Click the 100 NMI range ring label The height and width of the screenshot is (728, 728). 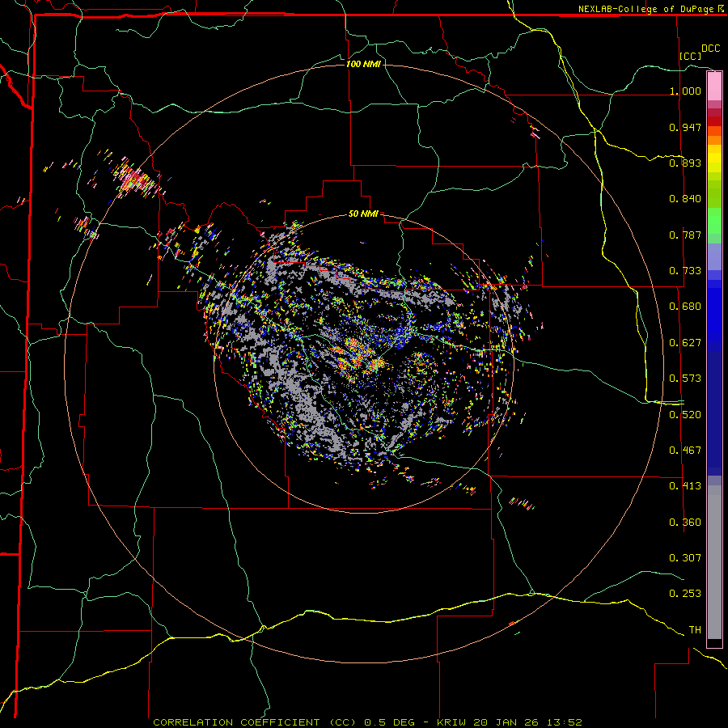(363, 64)
